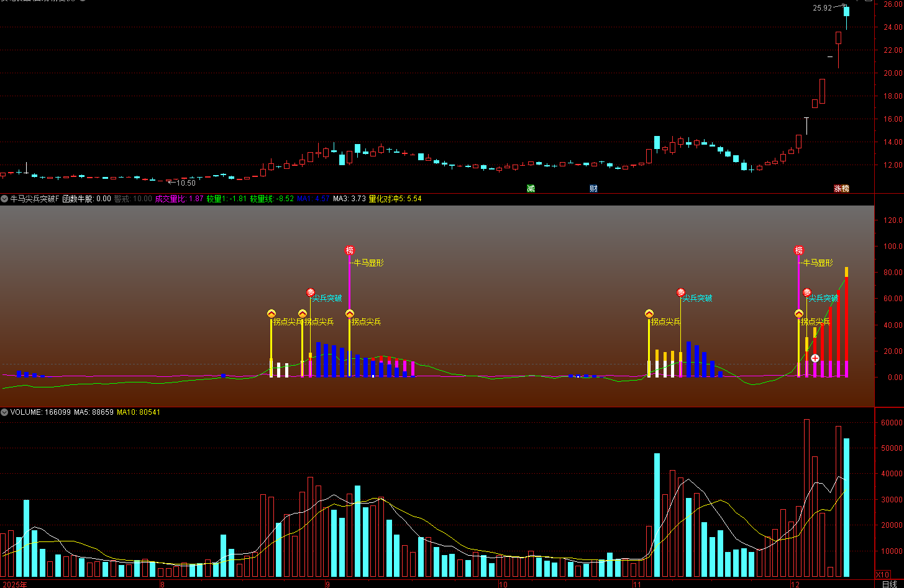Click the 较量1: -1.81 value
Image resolution: width=904 pixels, height=588 pixels.
pos(227,199)
